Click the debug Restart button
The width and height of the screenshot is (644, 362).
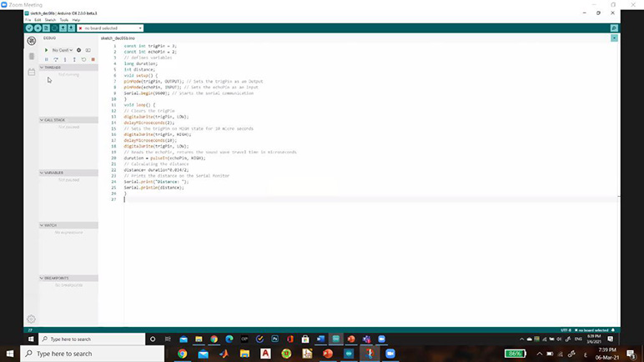pyautogui.click(x=83, y=59)
